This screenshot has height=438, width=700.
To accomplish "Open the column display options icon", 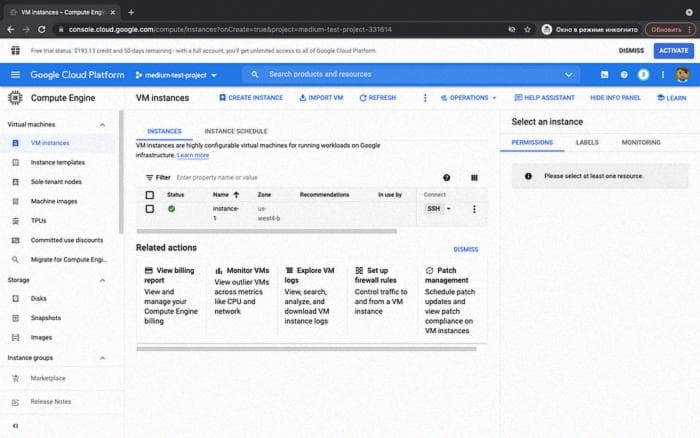I will (x=474, y=178).
